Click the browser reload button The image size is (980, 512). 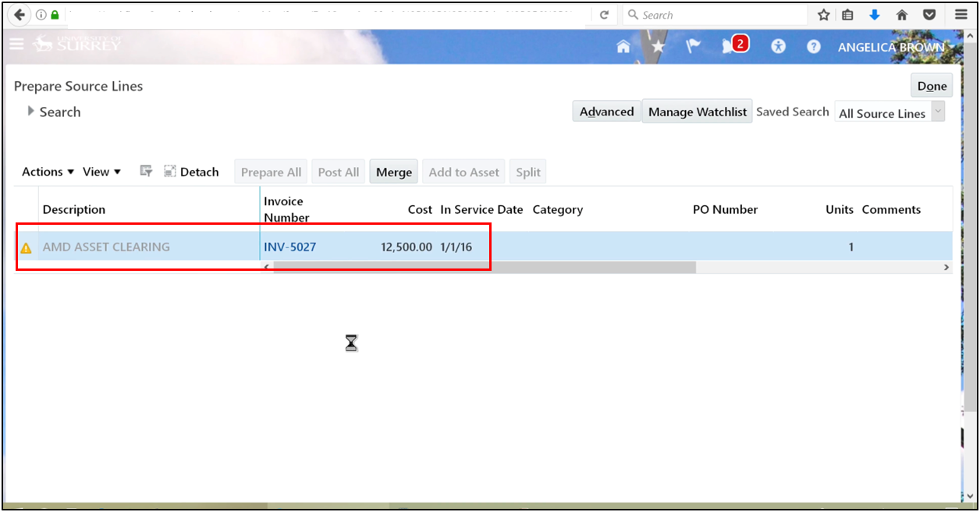[x=604, y=15]
